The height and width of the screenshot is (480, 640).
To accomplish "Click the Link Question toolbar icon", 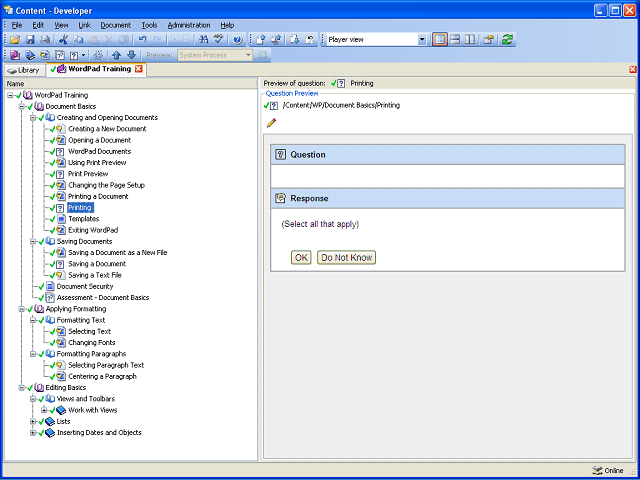I will click(74, 55).
